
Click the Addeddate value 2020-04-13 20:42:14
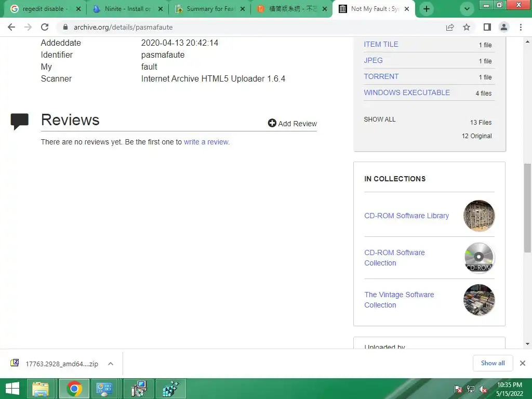point(179,43)
